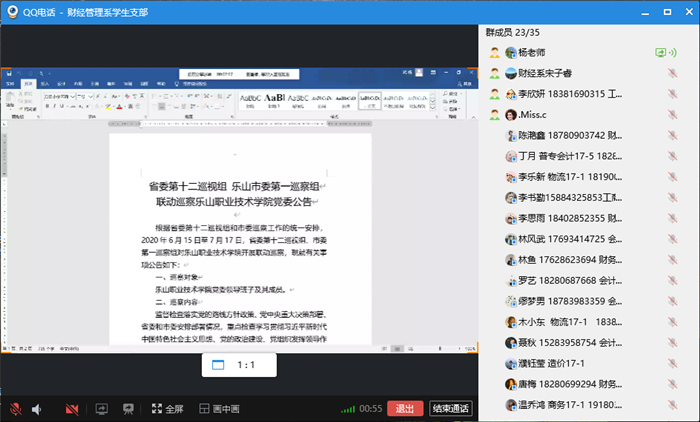Click the presentation demo icon beside screen share
The image size is (700, 422).
click(x=126, y=409)
